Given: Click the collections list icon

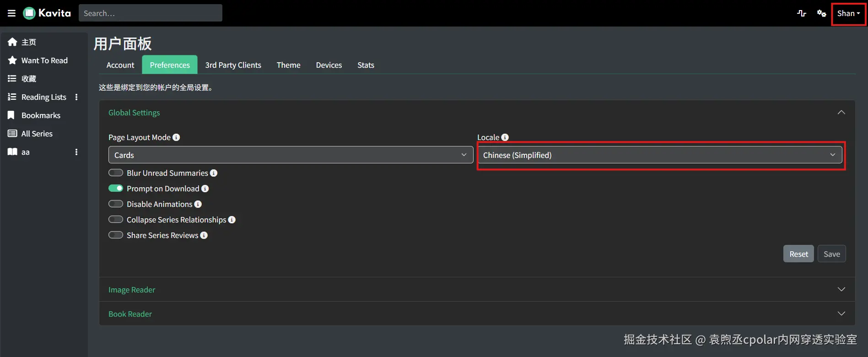Looking at the screenshot, I should (x=12, y=79).
